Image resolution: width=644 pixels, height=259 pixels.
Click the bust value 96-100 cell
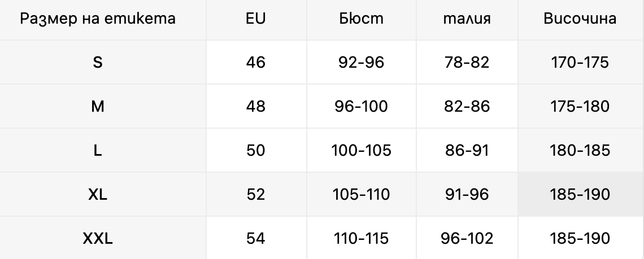[361, 106]
